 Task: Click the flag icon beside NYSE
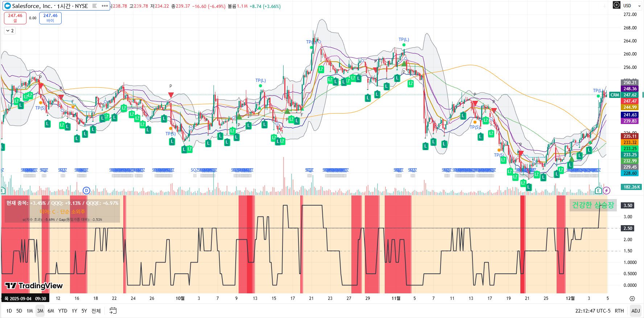coord(95,6)
